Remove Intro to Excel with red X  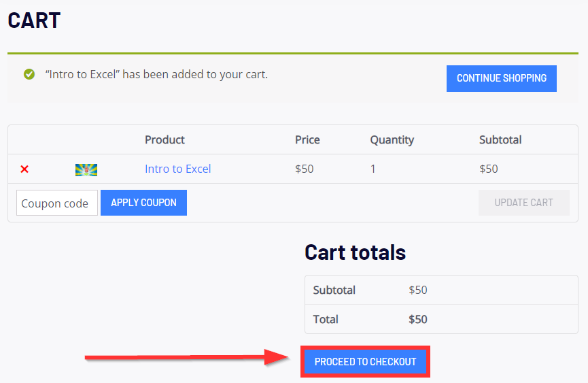(x=24, y=169)
